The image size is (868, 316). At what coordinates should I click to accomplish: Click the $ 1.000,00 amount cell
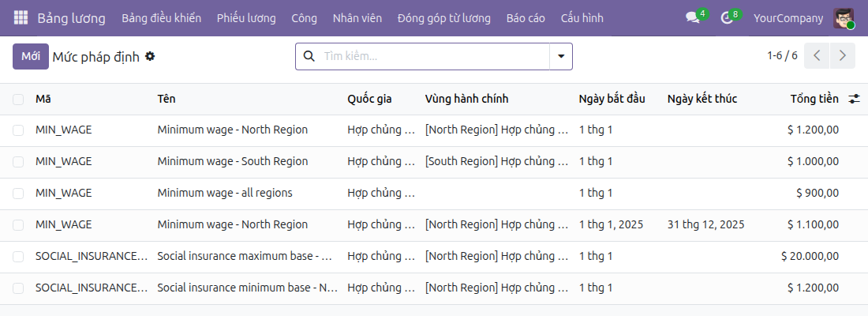coord(814,161)
